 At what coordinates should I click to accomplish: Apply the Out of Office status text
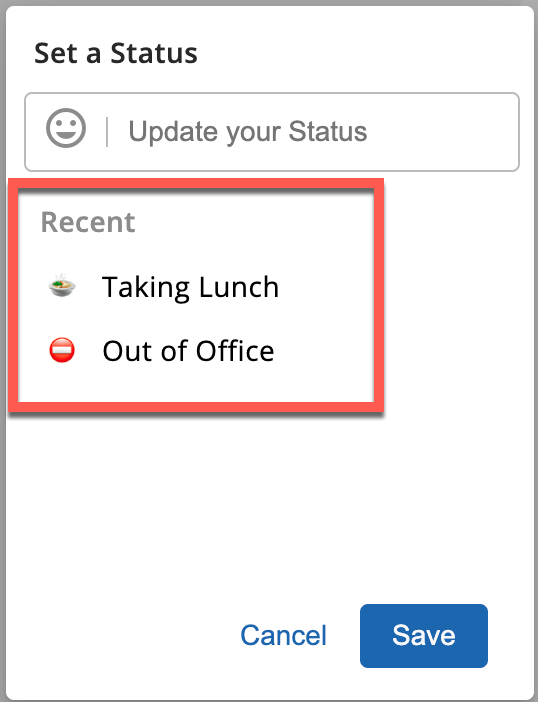click(x=188, y=351)
